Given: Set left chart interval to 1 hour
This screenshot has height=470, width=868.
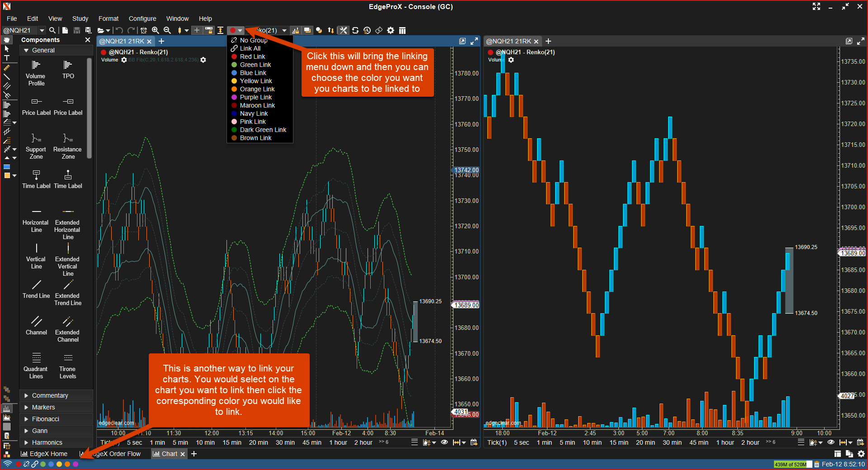Looking at the screenshot, I should (x=338, y=442).
